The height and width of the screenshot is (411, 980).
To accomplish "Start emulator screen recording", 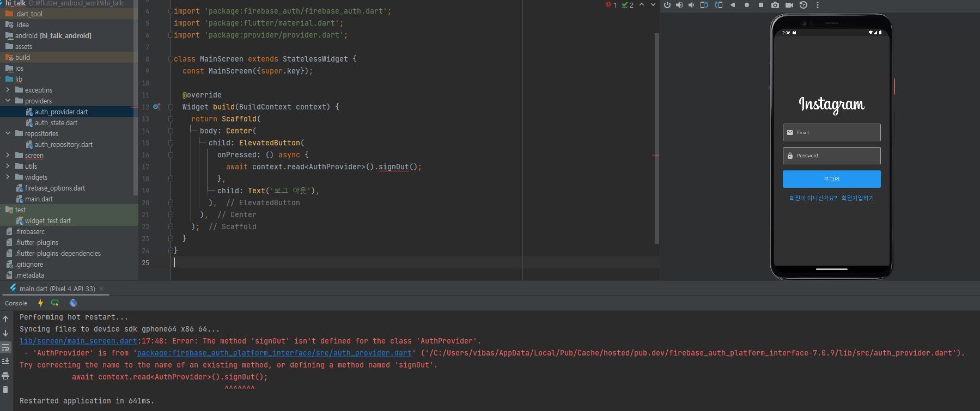I will [789, 5].
